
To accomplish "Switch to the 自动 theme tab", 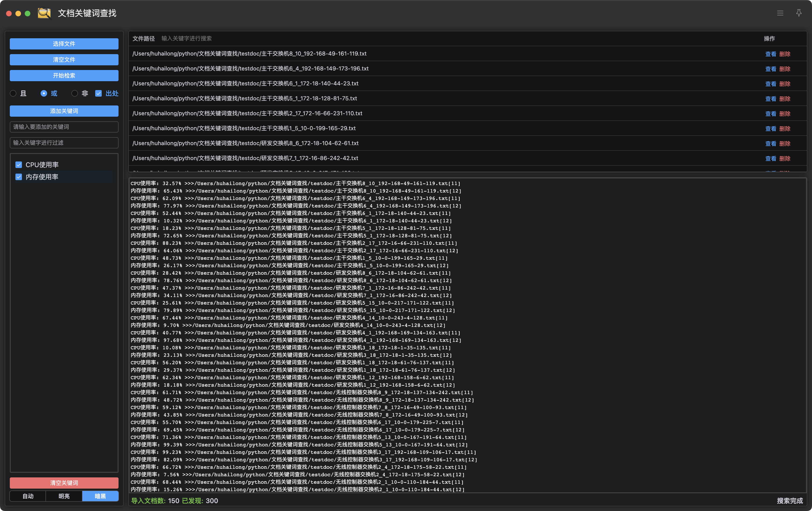I will tap(28, 496).
